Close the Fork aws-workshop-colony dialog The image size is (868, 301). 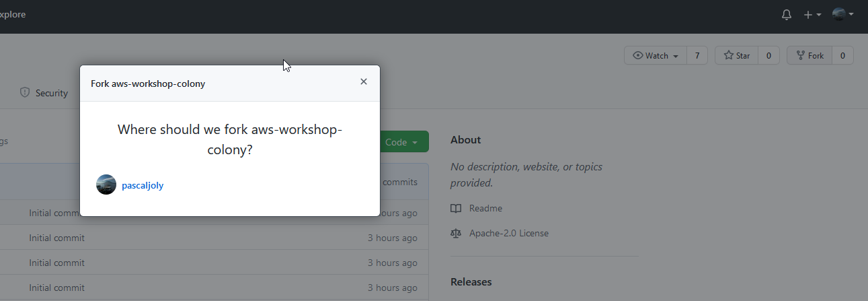(x=364, y=81)
